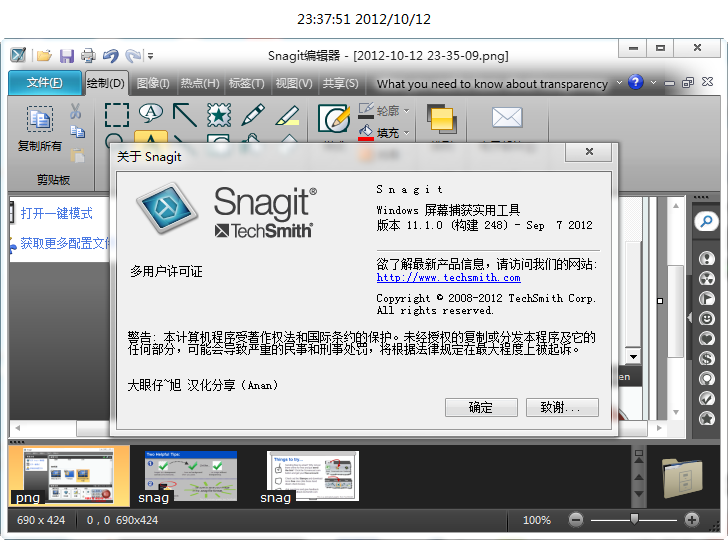Click the canvas vertical scrollbar thumb
The image size is (728, 540).
(x=676, y=311)
